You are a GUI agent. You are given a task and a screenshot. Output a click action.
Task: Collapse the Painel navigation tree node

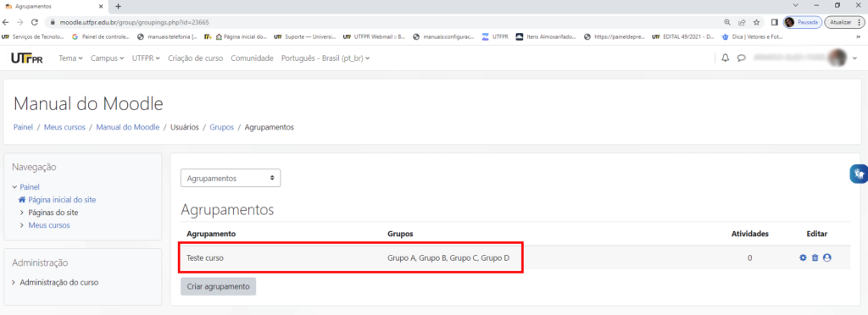click(x=14, y=187)
